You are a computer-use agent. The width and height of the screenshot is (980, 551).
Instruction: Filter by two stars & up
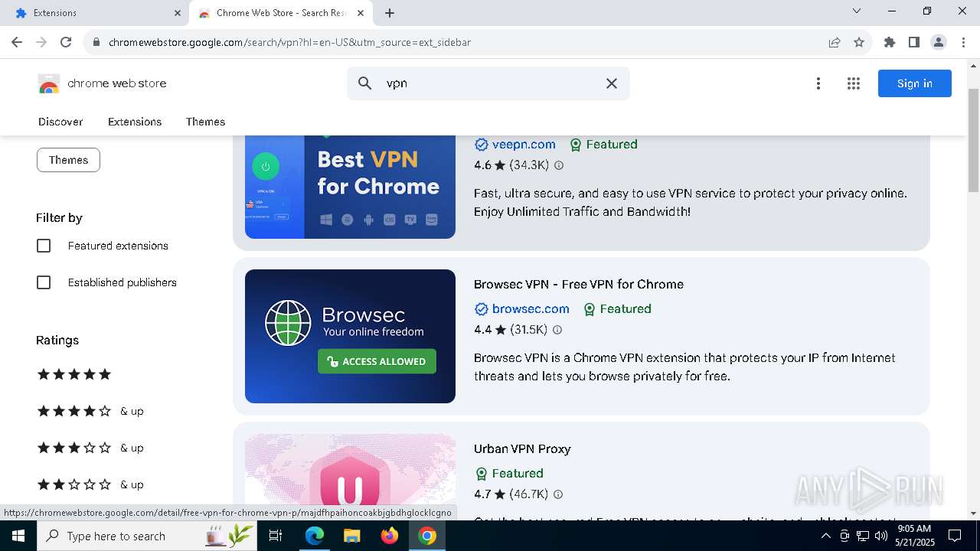(90, 484)
